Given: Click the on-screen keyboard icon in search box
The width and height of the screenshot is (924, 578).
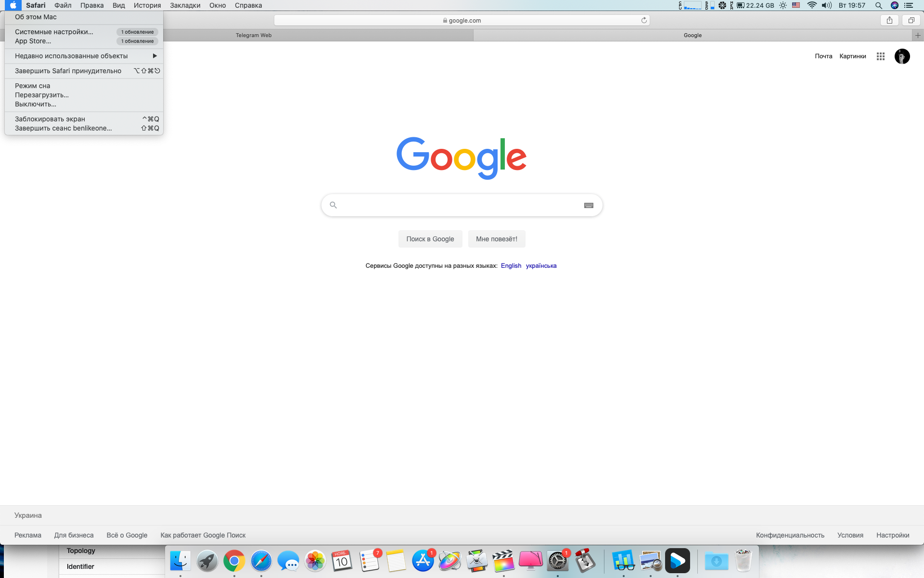Looking at the screenshot, I should click(589, 205).
